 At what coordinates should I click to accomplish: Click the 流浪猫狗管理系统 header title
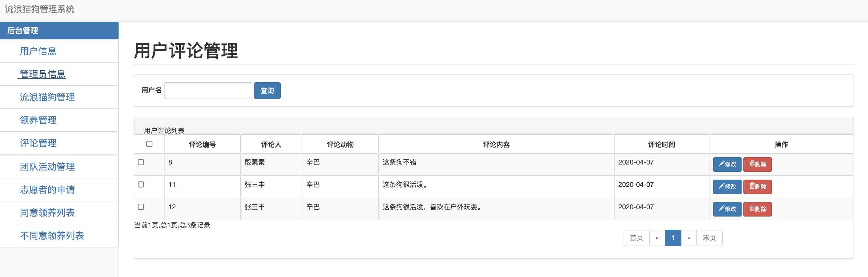[x=39, y=9]
